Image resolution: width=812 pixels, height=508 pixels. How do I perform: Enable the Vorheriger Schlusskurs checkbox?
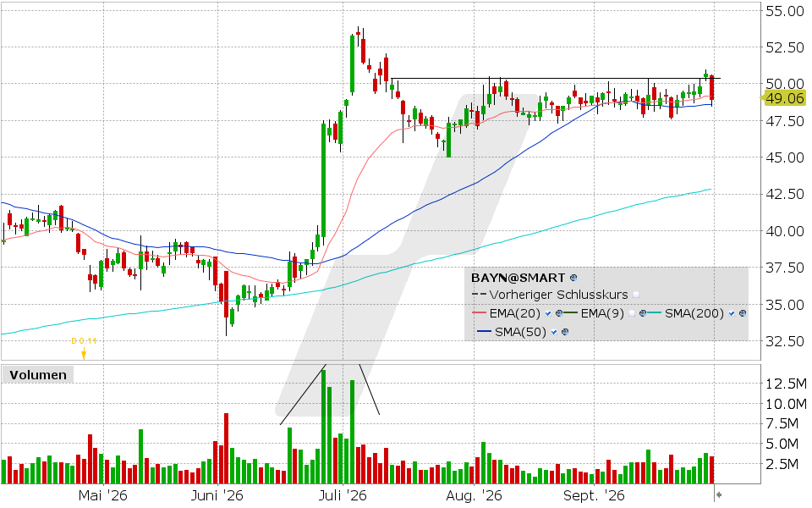(x=636, y=295)
